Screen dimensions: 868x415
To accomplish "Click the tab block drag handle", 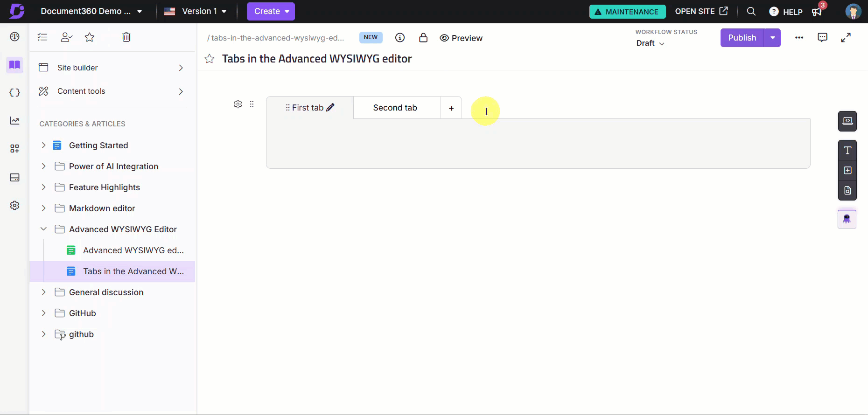I will (252, 104).
